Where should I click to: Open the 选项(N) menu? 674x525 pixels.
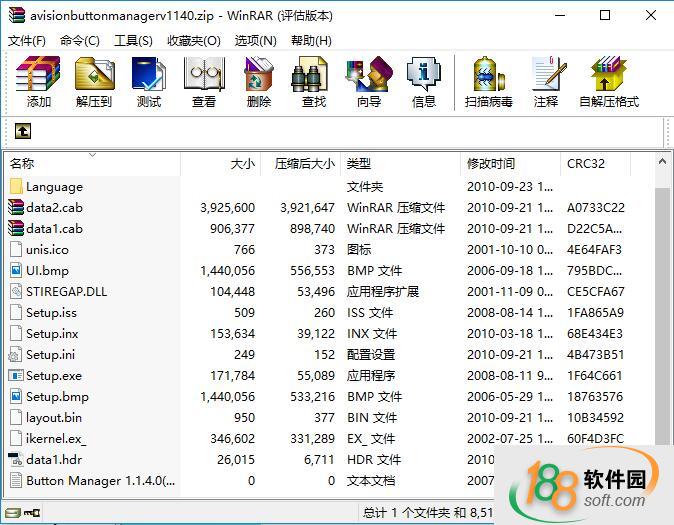255,41
